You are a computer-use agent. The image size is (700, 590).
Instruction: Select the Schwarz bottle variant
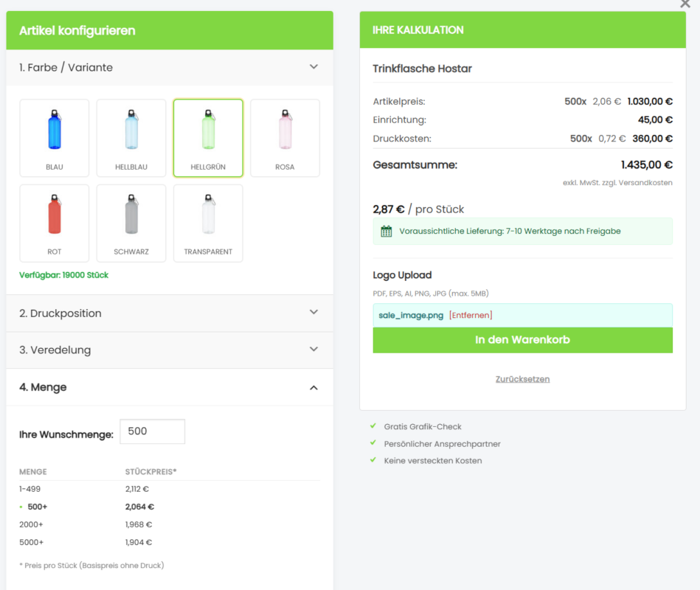(131, 223)
